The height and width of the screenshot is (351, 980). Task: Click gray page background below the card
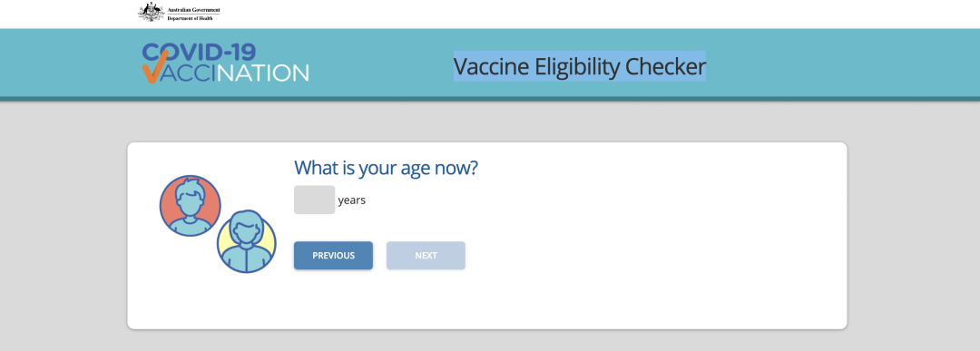point(487,340)
